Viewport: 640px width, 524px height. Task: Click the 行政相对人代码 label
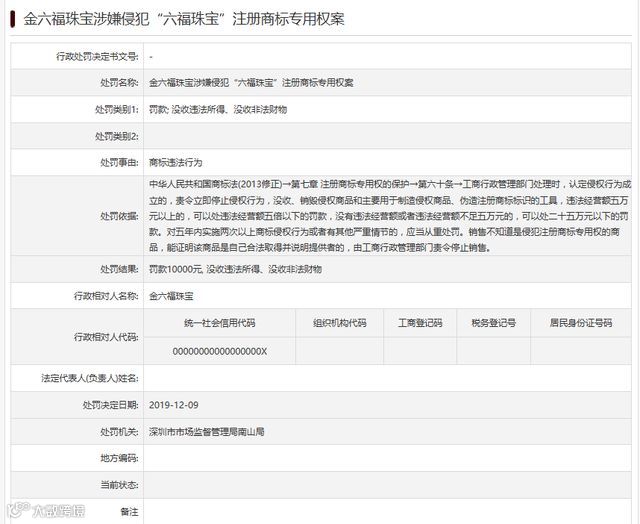[x=106, y=337]
